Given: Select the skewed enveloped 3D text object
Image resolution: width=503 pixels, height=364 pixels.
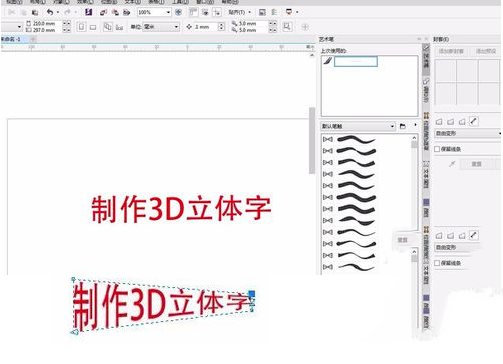Looking at the screenshot, I should pos(163,306).
